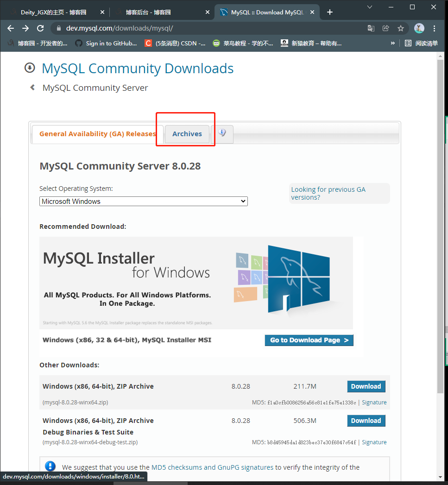This screenshot has height=485, width=448.
Task: Click the lock icon beside the URL
Action: [58, 28]
